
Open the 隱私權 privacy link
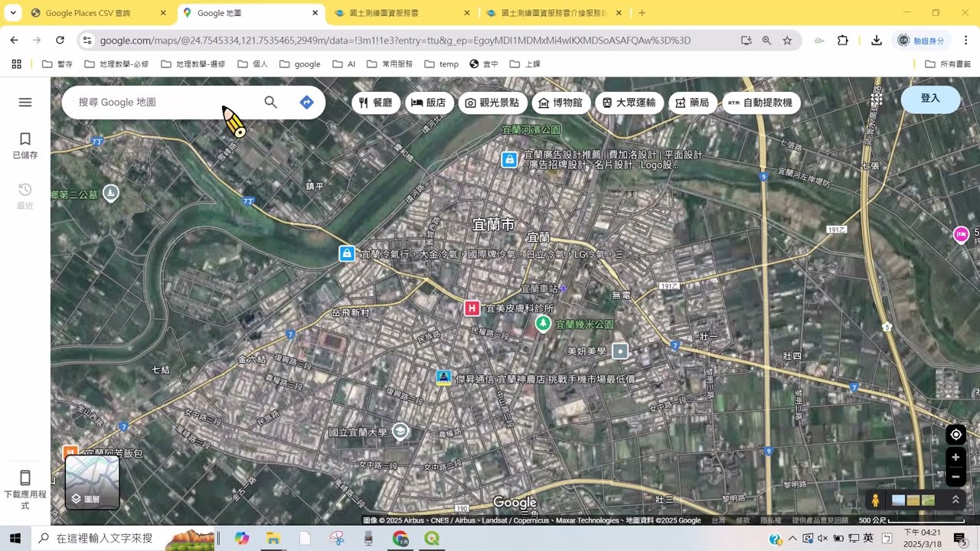(x=771, y=520)
